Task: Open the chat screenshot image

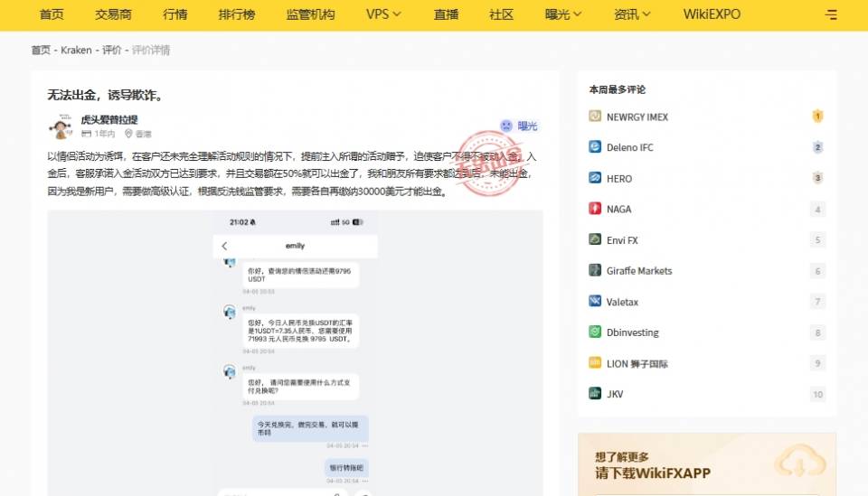Action: [295, 352]
